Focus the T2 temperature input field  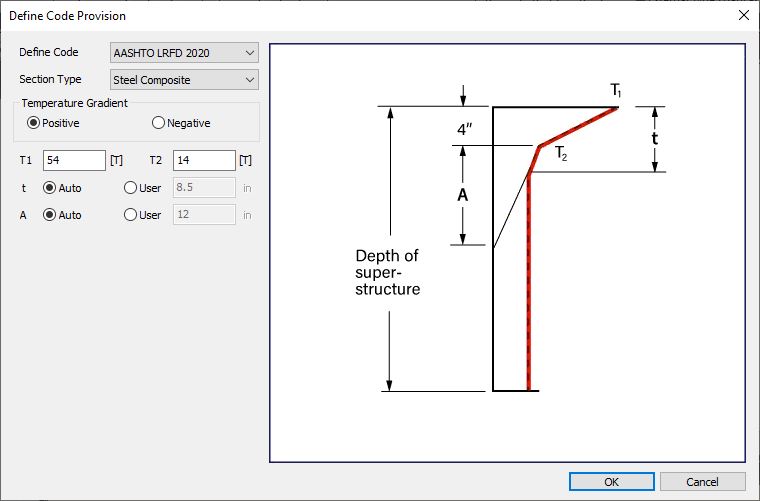click(204, 160)
